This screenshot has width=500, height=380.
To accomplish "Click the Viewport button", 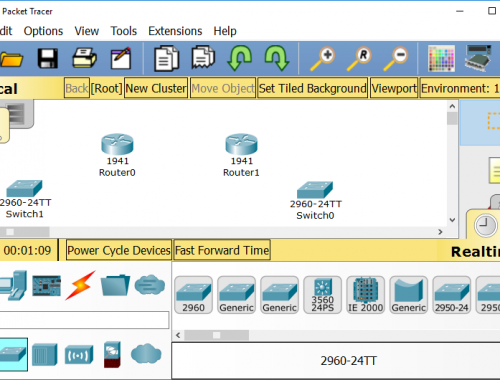I will (x=394, y=88).
